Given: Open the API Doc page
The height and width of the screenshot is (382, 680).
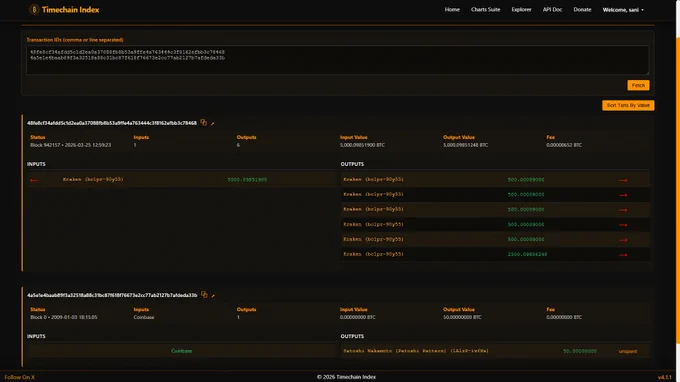Looking at the screenshot, I should (552, 10).
